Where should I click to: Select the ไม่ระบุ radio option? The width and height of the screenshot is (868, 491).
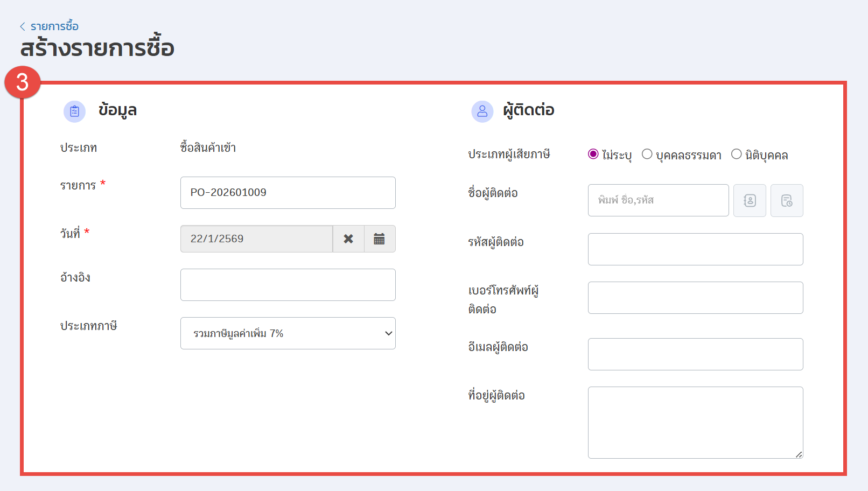[x=593, y=155]
